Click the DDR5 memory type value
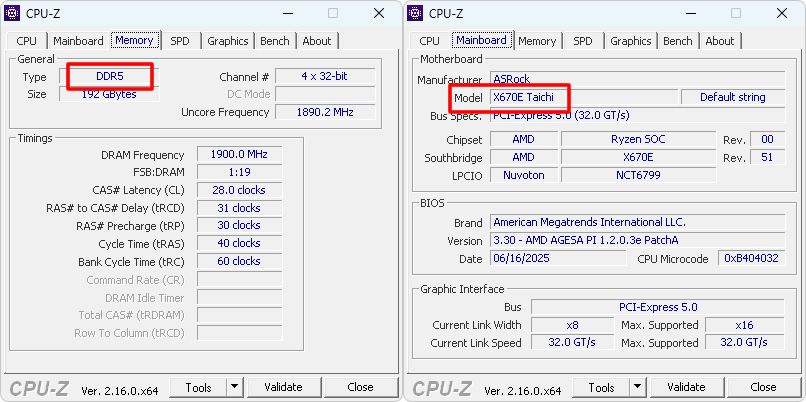Image resolution: width=806 pixels, height=402 pixels. [109, 77]
